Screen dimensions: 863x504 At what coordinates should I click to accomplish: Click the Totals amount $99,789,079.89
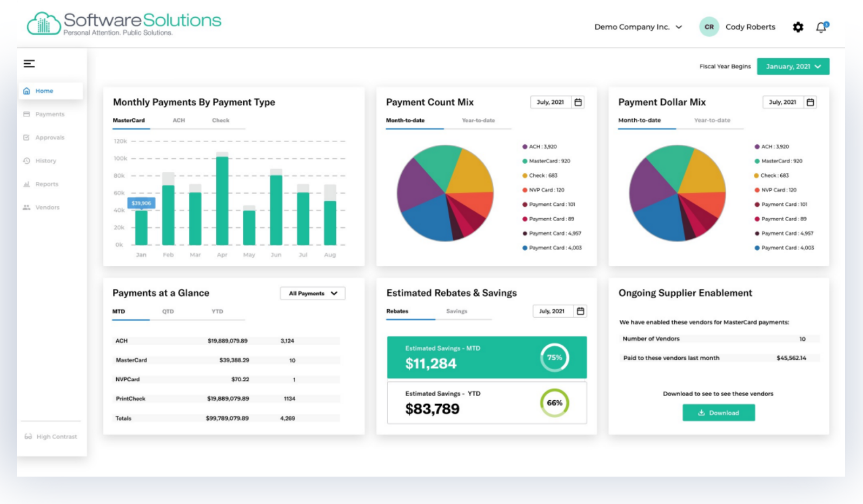(227, 418)
